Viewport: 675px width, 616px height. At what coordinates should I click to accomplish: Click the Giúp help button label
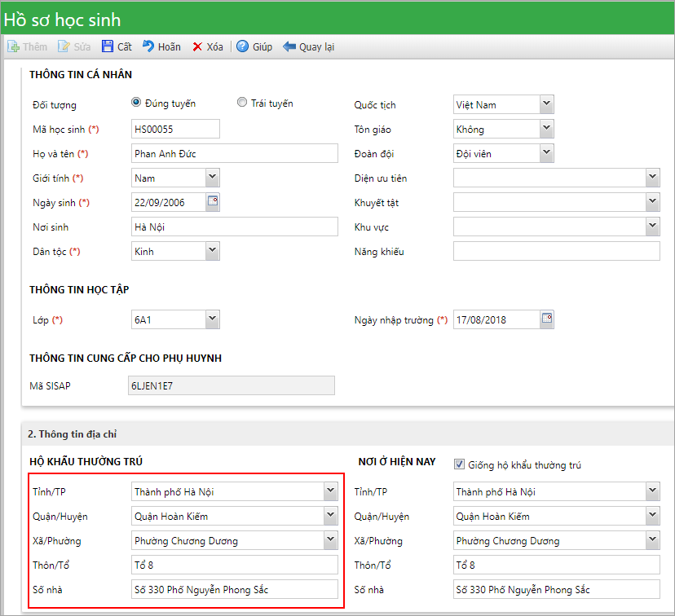click(x=262, y=47)
